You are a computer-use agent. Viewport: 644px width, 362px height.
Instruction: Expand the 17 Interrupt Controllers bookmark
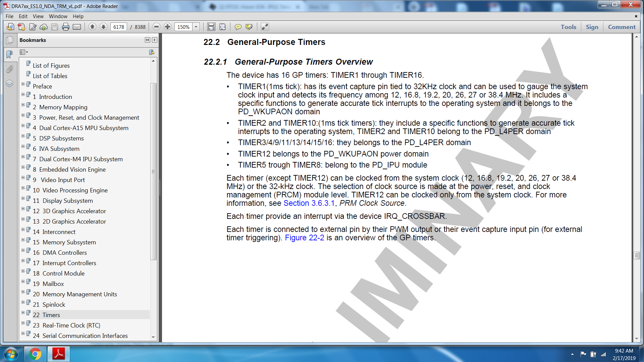(23, 261)
